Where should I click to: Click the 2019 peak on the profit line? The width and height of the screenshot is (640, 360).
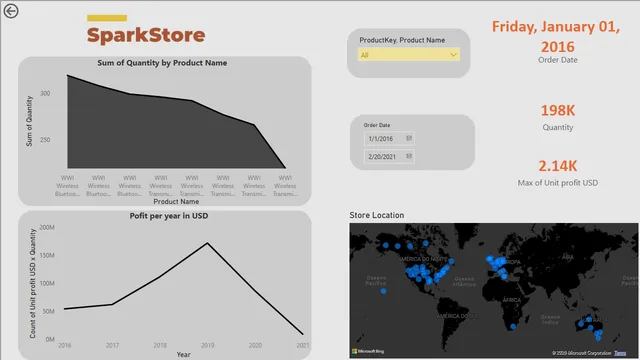tap(207, 243)
